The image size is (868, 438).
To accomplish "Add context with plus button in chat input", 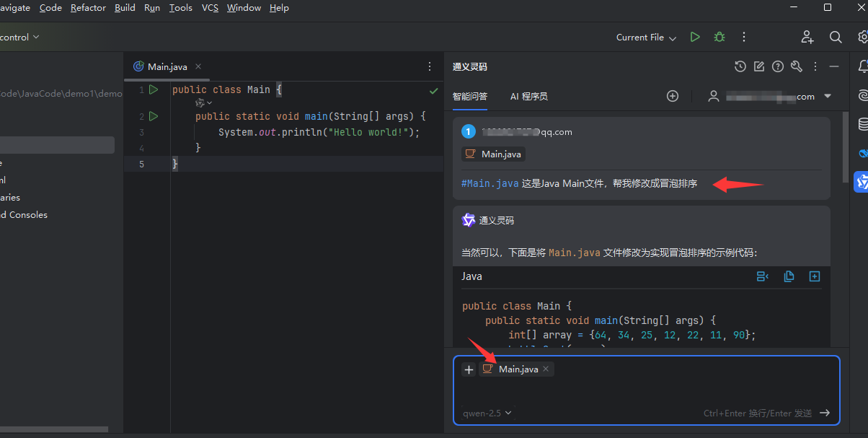I will coord(469,369).
